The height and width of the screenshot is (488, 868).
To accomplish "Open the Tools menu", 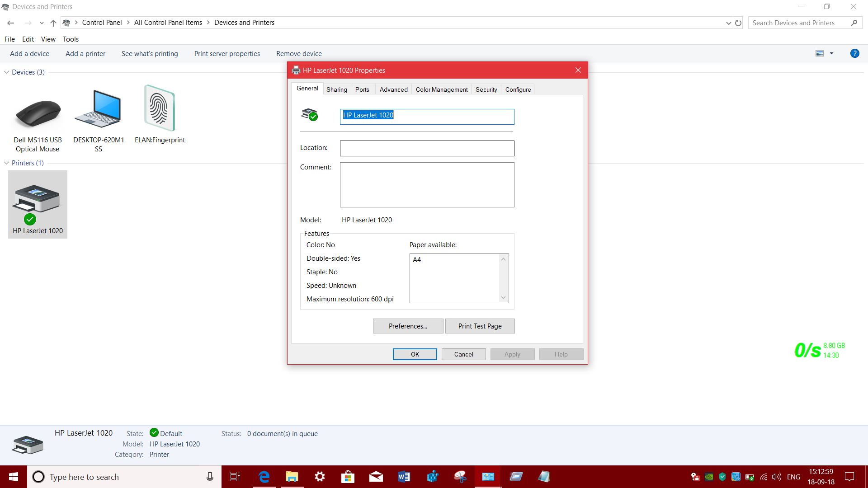I will (x=71, y=39).
